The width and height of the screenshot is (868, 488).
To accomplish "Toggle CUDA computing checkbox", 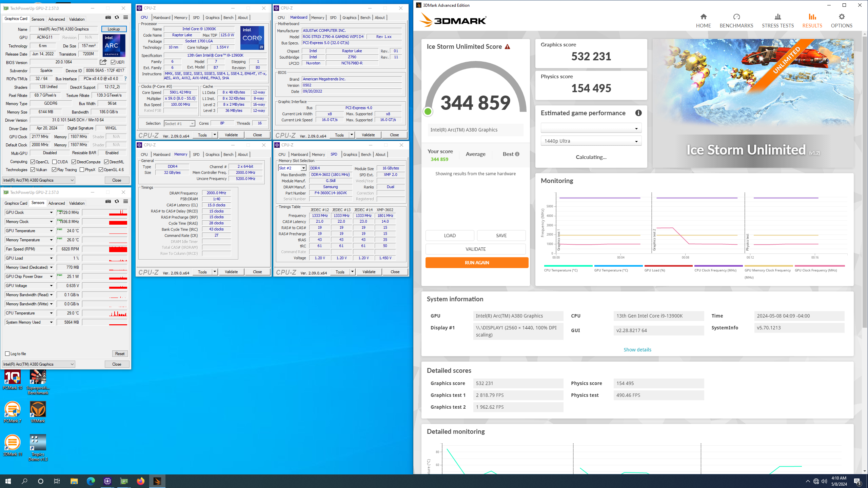I will click(x=54, y=162).
